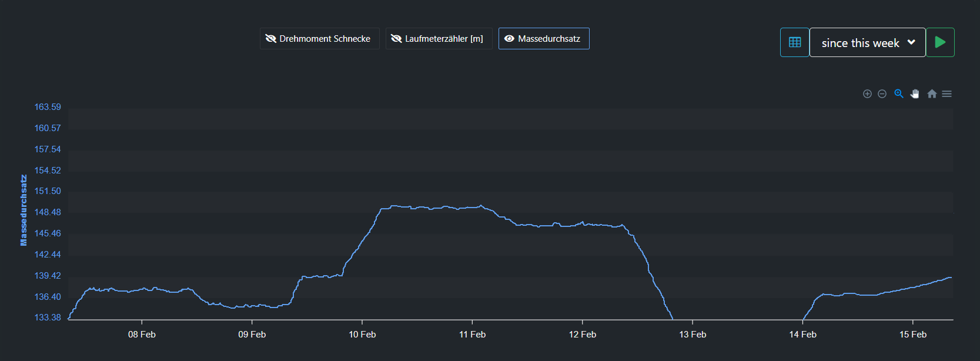Reset chart zoom with home icon
The height and width of the screenshot is (361, 980).
932,94
